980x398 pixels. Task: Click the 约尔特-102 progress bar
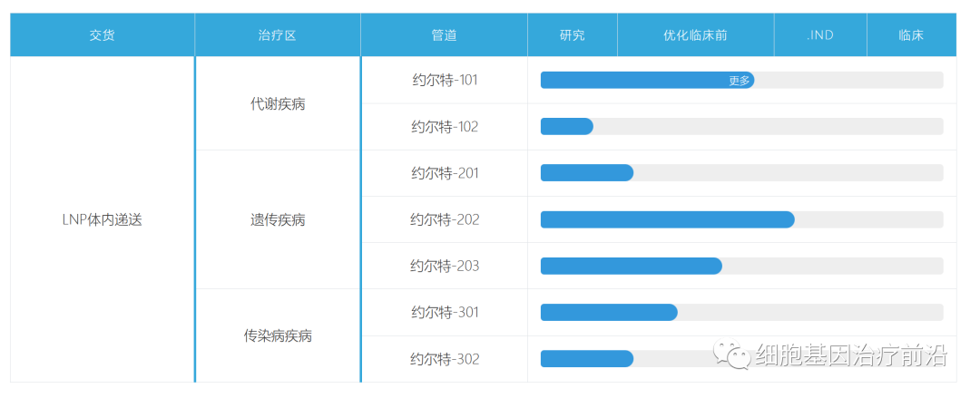[x=567, y=127]
